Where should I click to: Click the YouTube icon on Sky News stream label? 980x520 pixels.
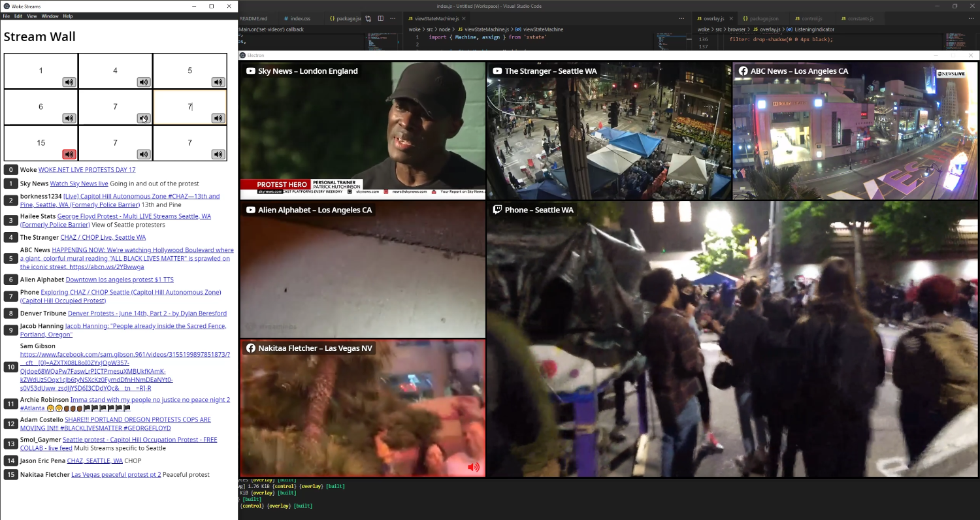pyautogui.click(x=249, y=71)
